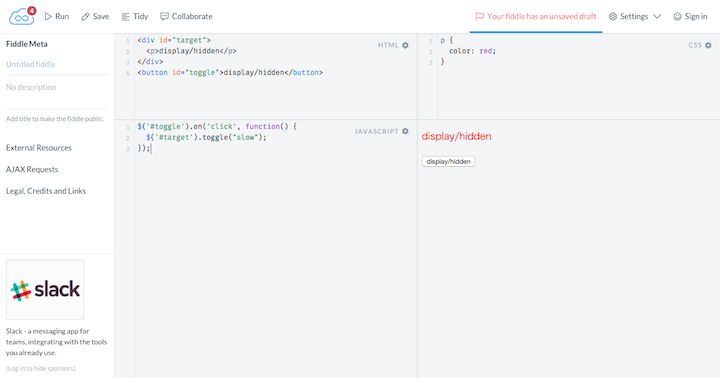Click the Untitled fiddle title field

click(x=57, y=64)
